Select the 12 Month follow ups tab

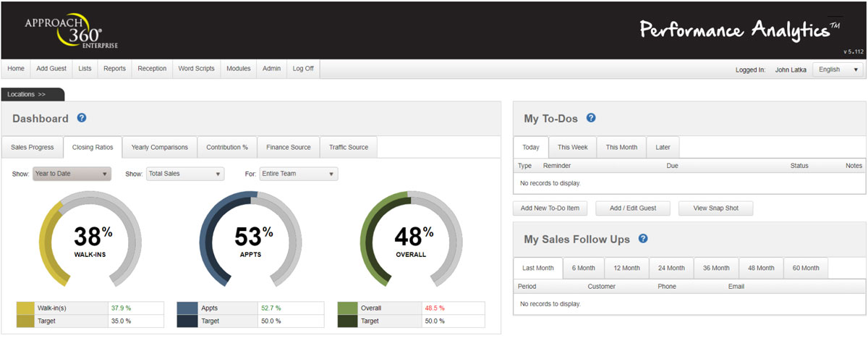pyautogui.click(x=626, y=268)
